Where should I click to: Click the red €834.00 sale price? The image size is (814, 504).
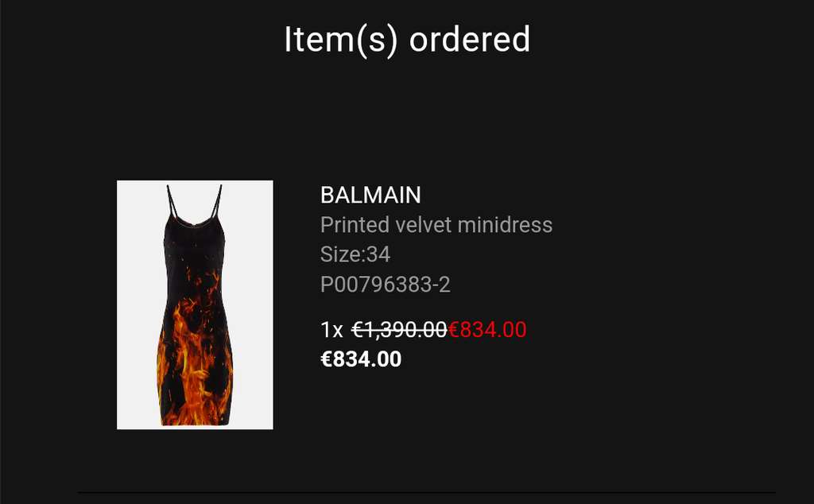[487, 330]
